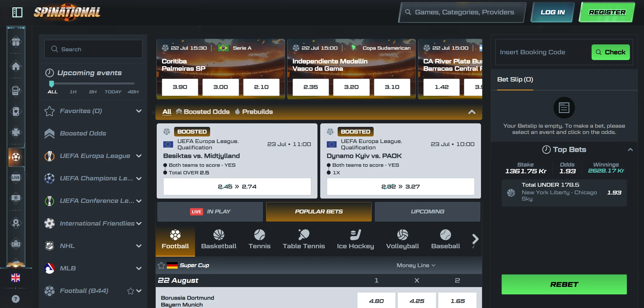The height and width of the screenshot is (308, 644).
Task: Open the IN PLAY live tab
Action: pos(210,212)
